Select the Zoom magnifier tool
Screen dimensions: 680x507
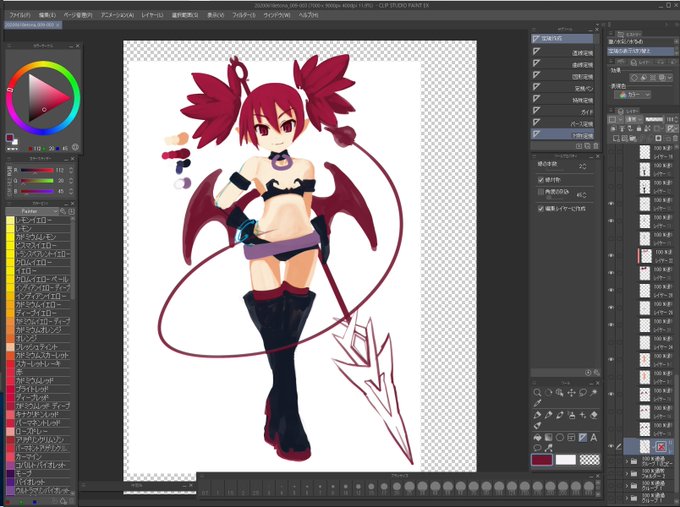pyautogui.click(x=537, y=393)
